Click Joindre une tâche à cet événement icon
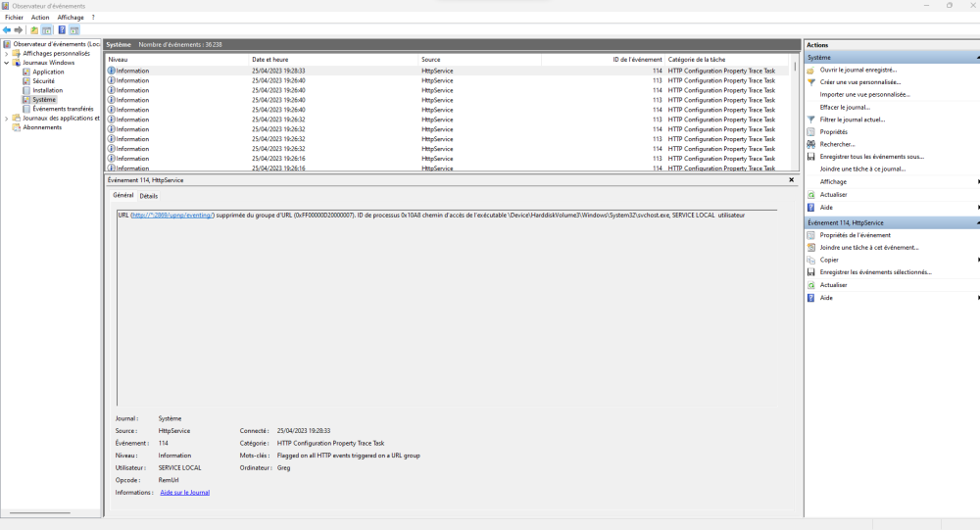The width and height of the screenshot is (980, 530). (811, 248)
